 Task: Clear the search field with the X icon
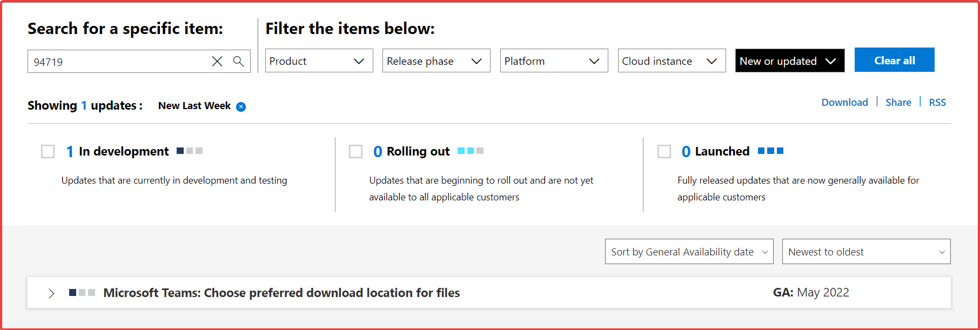[x=217, y=62]
